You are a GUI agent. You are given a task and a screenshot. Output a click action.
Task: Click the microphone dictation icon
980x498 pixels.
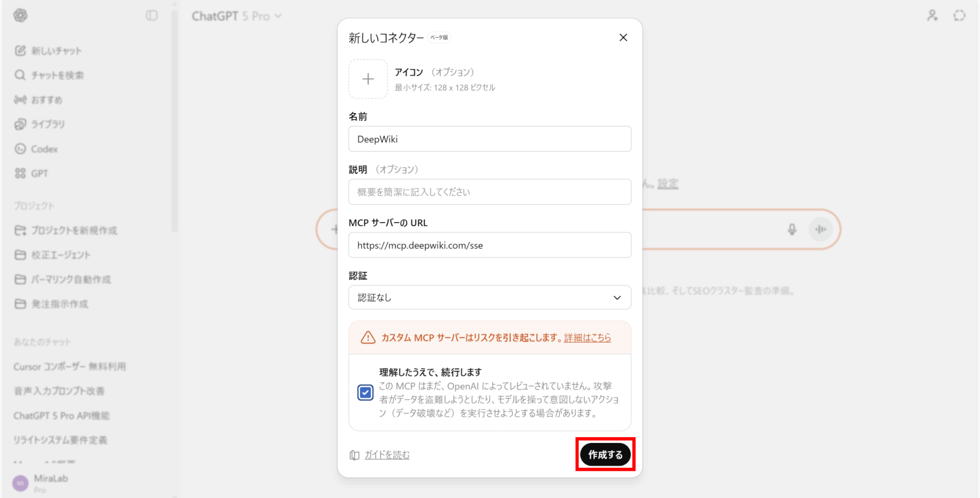click(x=792, y=230)
